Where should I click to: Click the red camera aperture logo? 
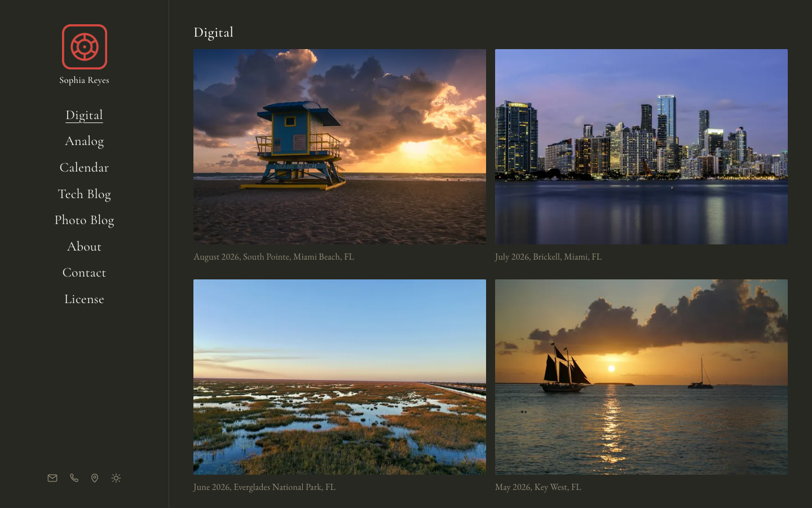point(85,47)
